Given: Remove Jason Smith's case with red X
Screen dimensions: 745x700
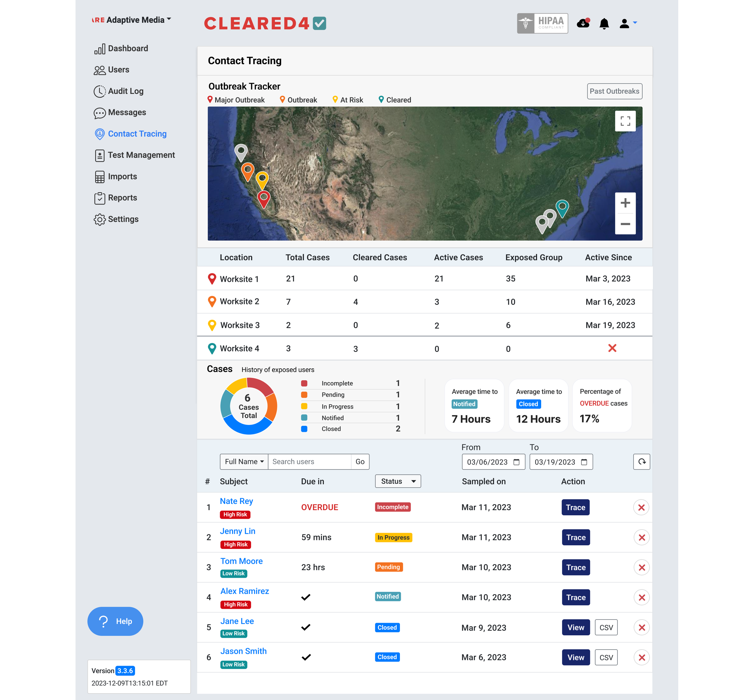Looking at the screenshot, I should click(642, 657).
